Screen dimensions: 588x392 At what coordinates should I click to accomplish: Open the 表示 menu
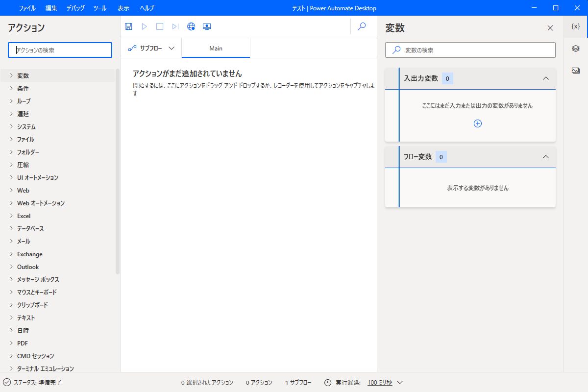[123, 8]
